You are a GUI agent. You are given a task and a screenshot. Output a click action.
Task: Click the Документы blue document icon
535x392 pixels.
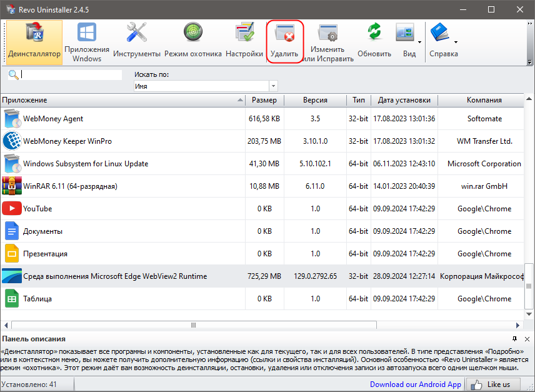click(12, 231)
